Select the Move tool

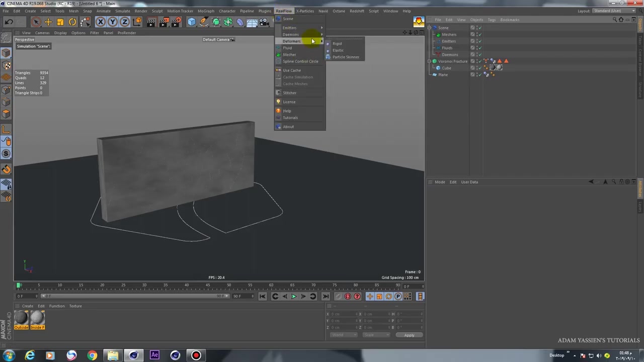click(x=48, y=22)
